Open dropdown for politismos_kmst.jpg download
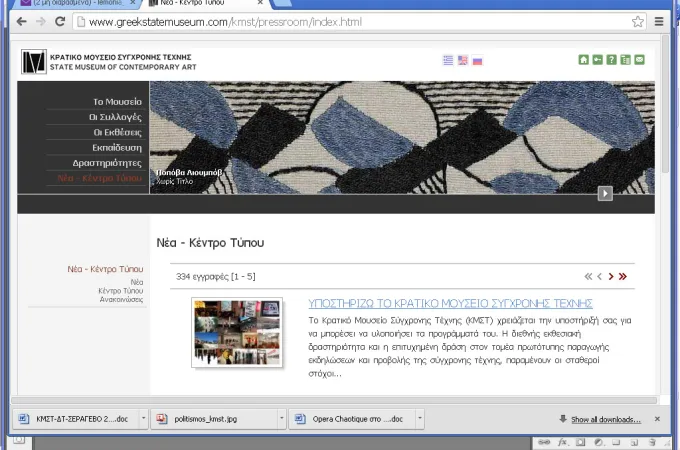The image size is (680, 450). [x=281, y=419]
